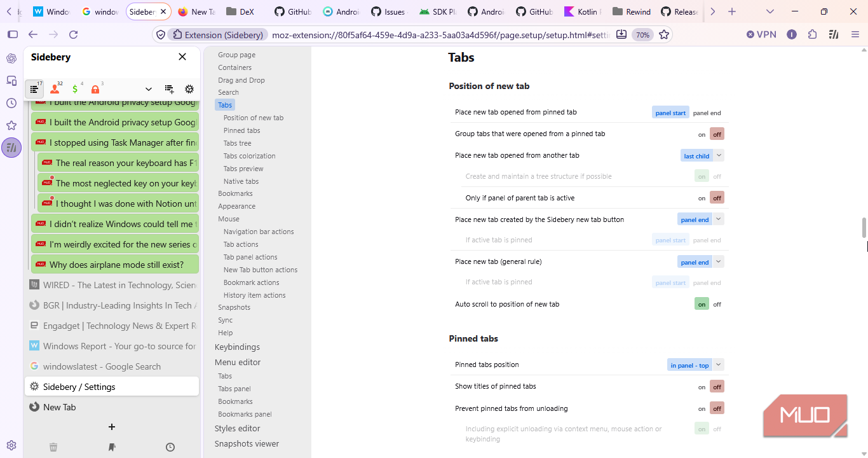This screenshot has width=868, height=458.
Task: Open Styles editor in the settings navigation
Action: [238, 429]
